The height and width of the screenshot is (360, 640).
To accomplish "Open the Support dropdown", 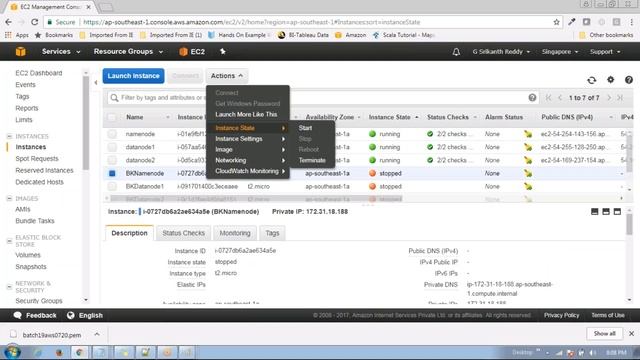I will pyautogui.click(x=605, y=52).
